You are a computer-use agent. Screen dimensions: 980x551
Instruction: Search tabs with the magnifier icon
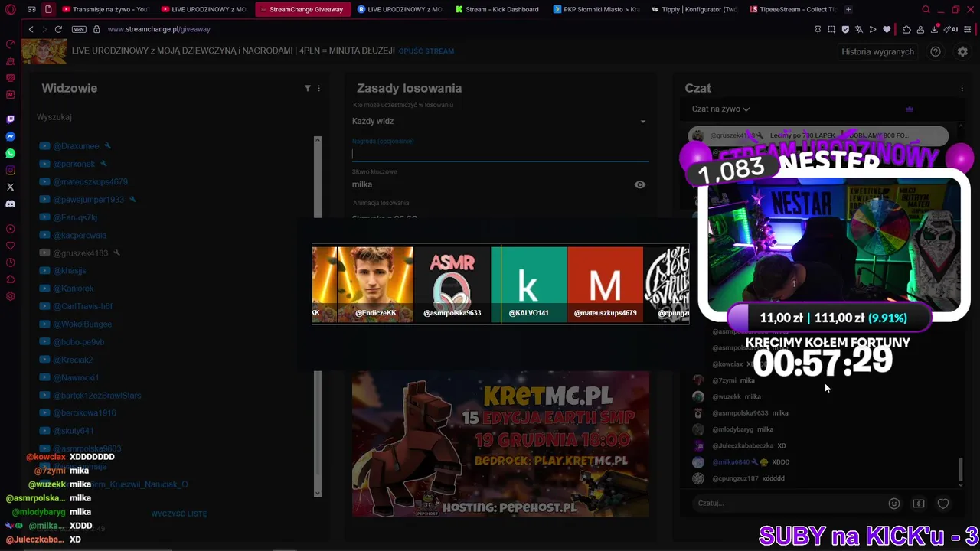tap(926, 9)
